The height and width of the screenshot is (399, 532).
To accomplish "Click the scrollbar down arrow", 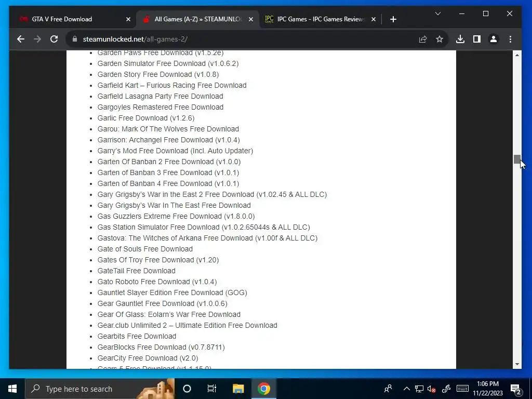I will click(x=517, y=364).
